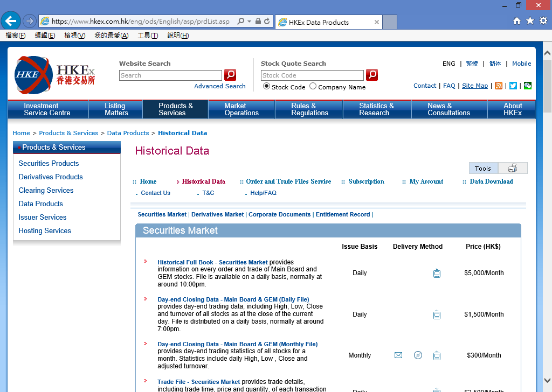Open Investment Service Centre nav tab
Image resolution: width=552 pixels, height=392 pixels.
pyautogui.click(x=48, y=109)
